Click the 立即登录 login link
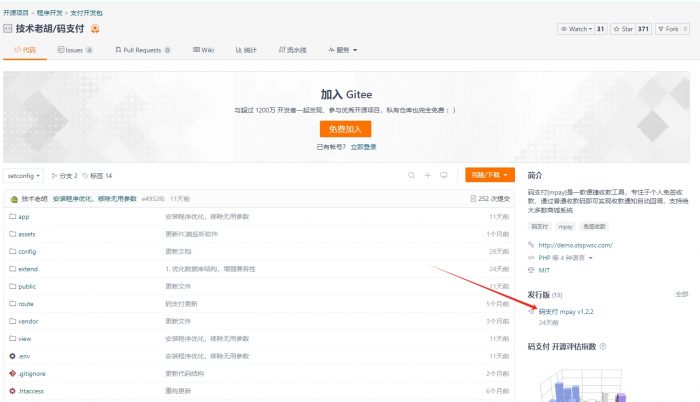This screenshot has height=402, width=700. click(363, 147)
